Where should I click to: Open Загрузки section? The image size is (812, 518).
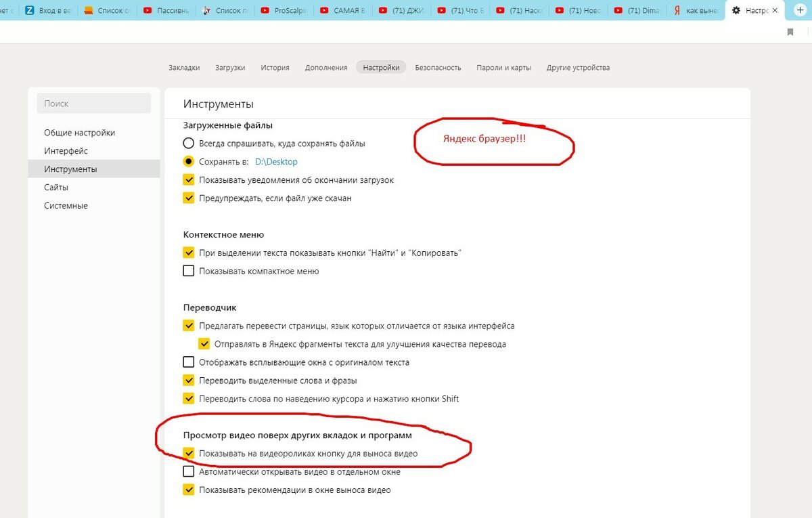tap(230, 67)
